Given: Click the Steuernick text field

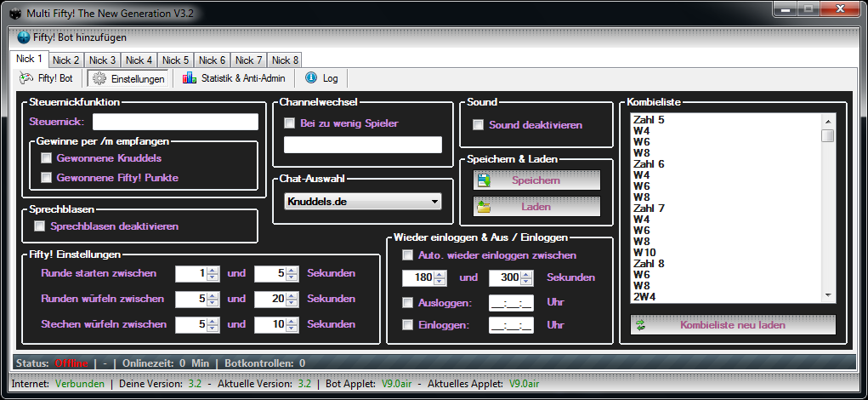Looking at the screenshot, I should tap(175, 122).
